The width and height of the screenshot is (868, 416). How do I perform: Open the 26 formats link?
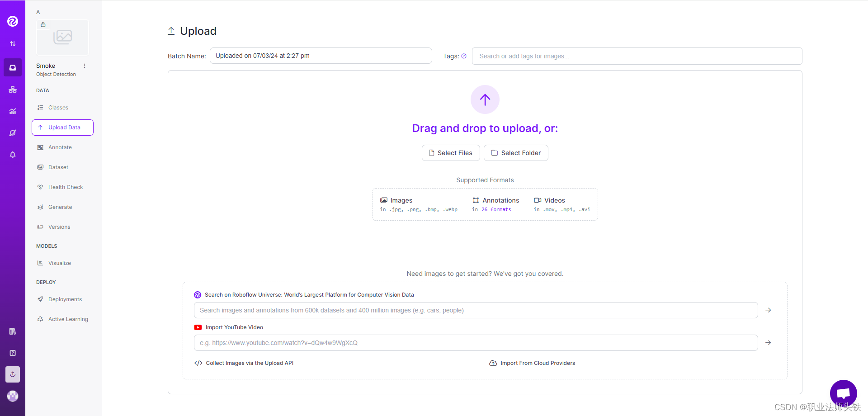coord(496,210)
